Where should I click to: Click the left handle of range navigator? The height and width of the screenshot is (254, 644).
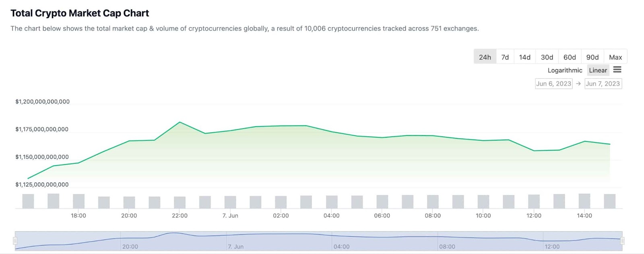pos(15,241)
